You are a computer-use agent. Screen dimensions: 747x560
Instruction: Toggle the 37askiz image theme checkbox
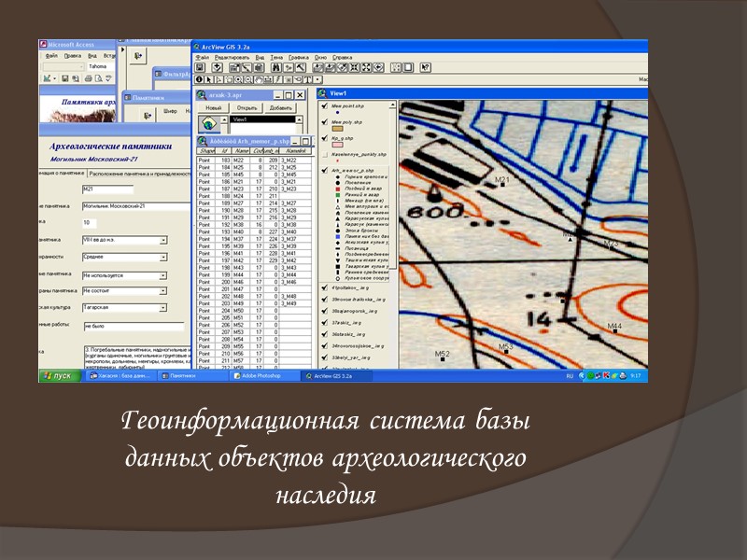point(324,322)
